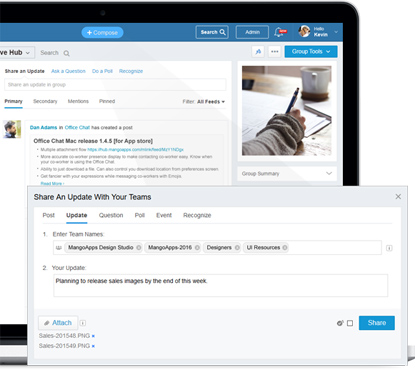
Task: Click the Compose button
Action: tap(102, 33)
